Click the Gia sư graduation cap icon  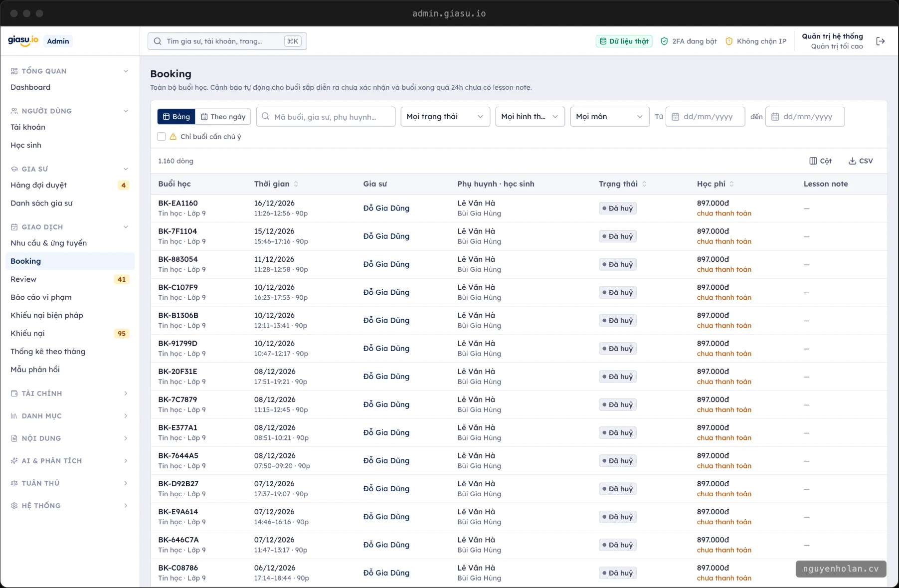point(14,169)
